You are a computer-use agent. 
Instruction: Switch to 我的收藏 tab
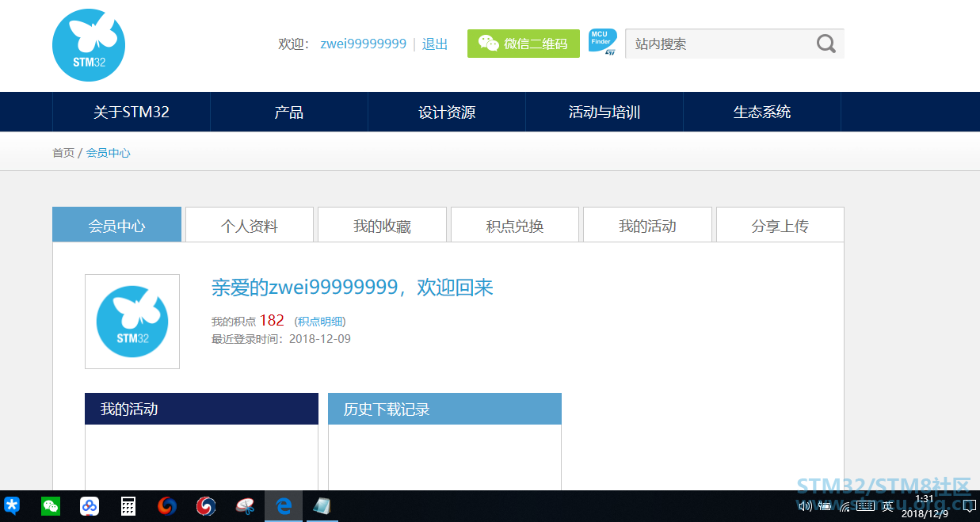[x=382, y=225]
